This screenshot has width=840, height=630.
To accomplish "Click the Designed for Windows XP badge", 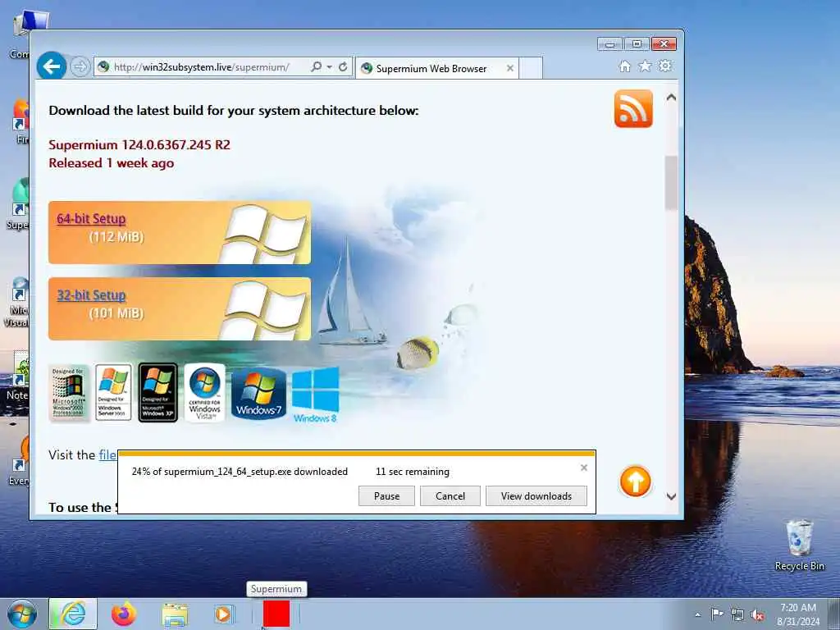I will [x=158, y=393].
